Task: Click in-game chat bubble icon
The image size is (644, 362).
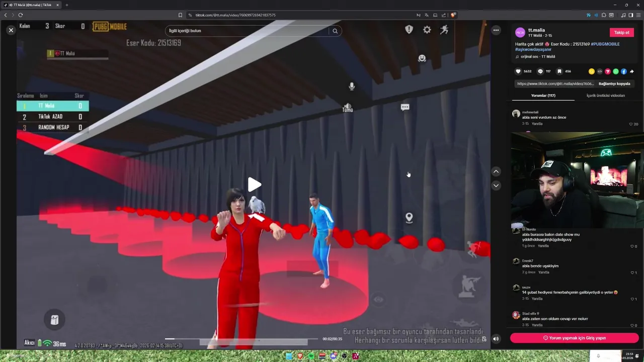Action: [x=405, y=107]
